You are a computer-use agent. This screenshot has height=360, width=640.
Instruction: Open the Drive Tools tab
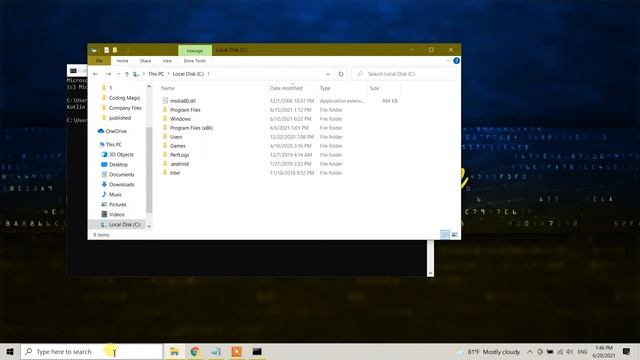(195, 61)
